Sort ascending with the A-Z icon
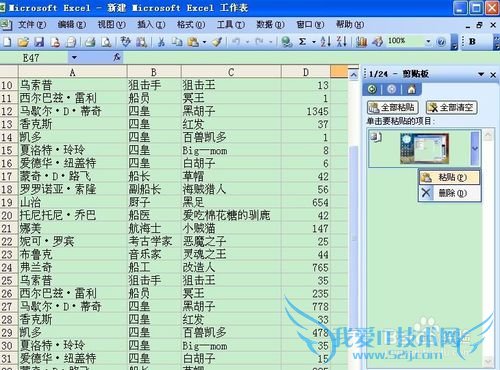 coord(326,42)
